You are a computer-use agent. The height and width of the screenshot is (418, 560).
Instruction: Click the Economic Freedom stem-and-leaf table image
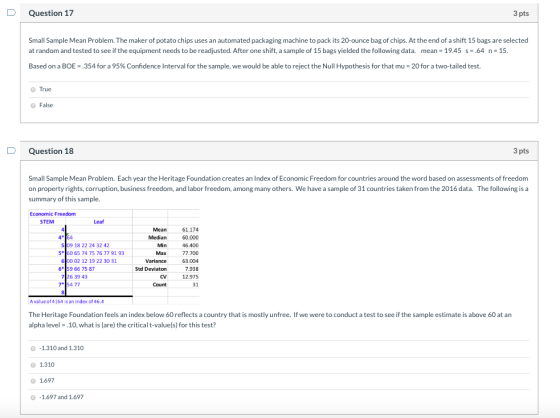pyautogui.click(x=114, y=257)
